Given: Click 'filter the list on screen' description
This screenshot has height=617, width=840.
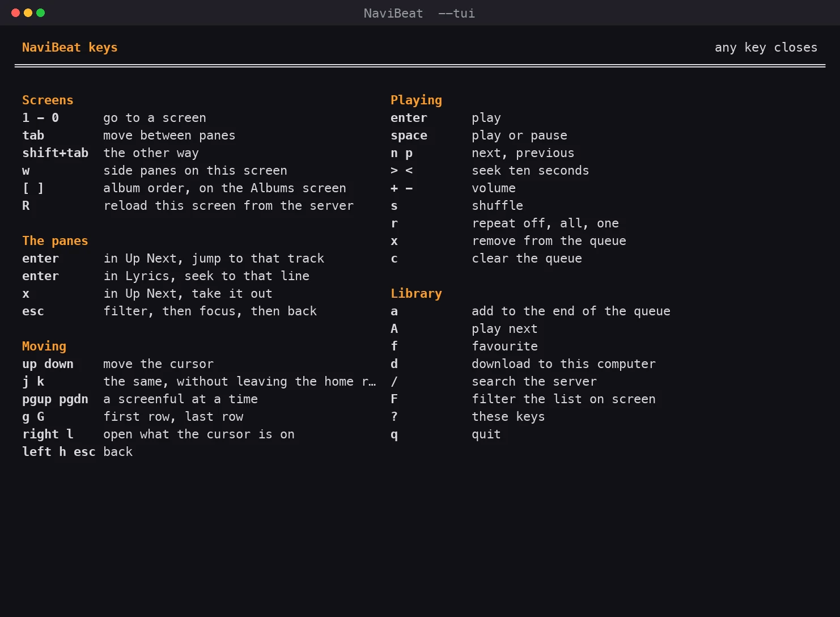Looking at the screenshot, I should point(563,399).
